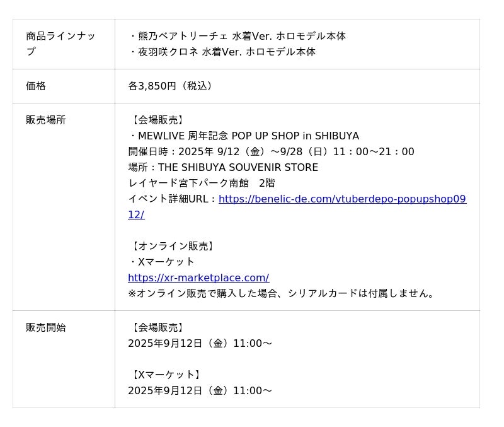Open the benelic-de.com popup shop event link
Screen dimensions: 504x427
[x=342, y=199]
